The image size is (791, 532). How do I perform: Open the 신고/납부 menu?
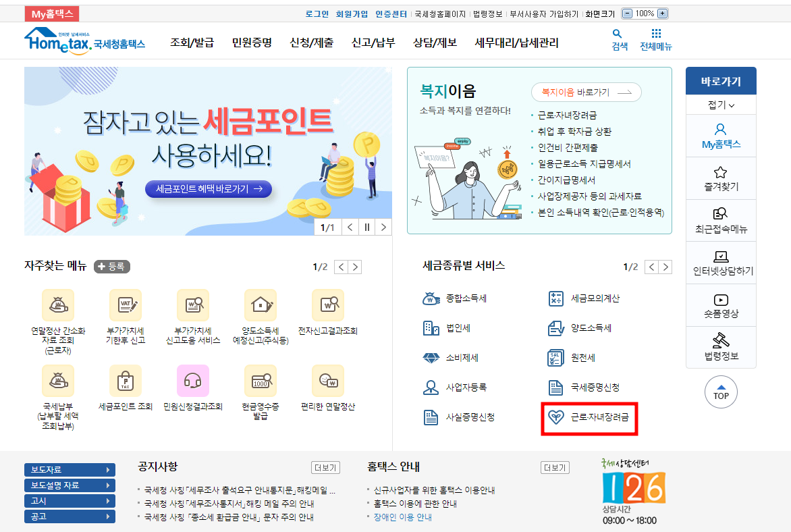click(373, 43)
